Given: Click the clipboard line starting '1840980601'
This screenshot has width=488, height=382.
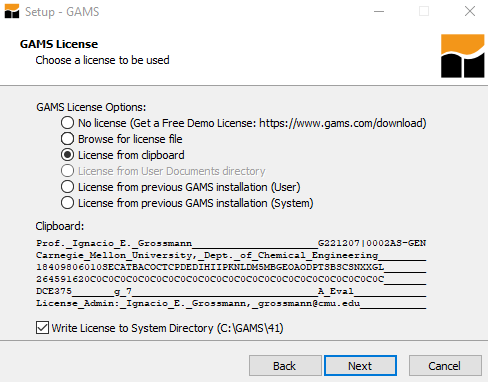Looking at the screenshot, I should click(231, 267).
